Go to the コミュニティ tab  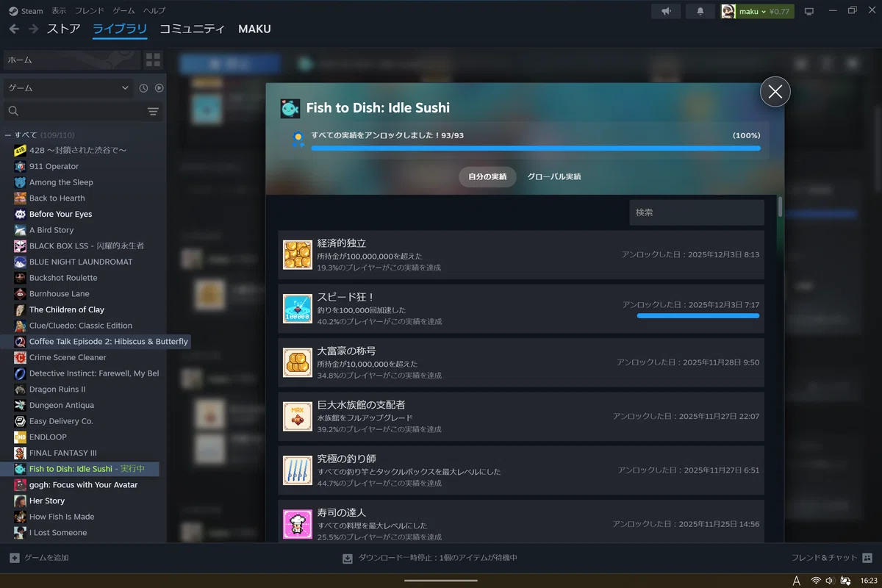point(193,29)
